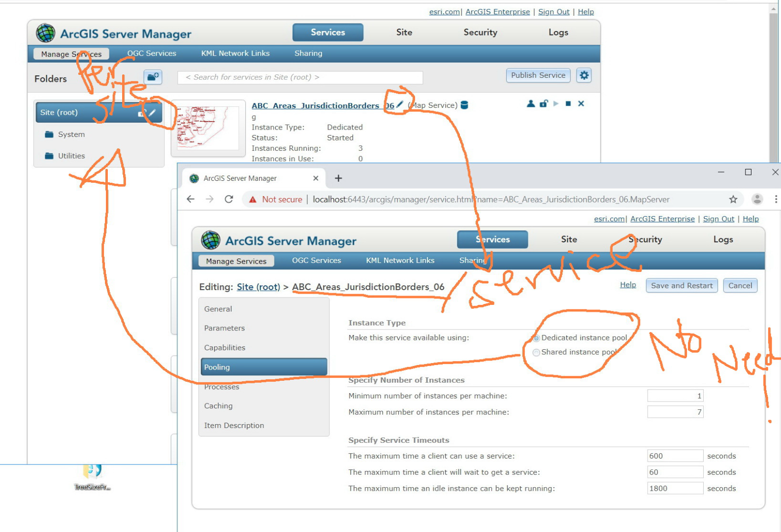The image size is (781, 532).
Task: Open the ABC_Areas_JurisdictionBorders_06 service link
Action: click(x=323, y=106)
